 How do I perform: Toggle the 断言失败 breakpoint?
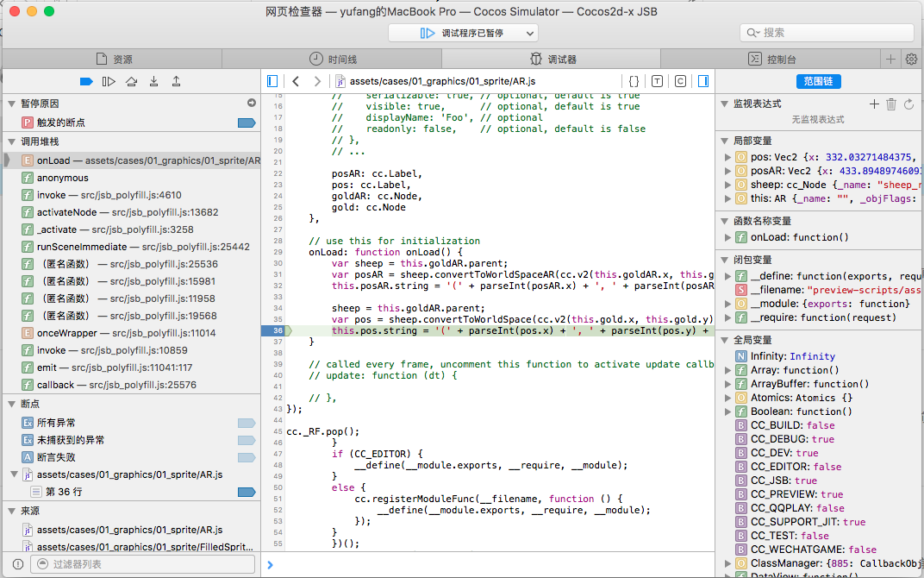pyautogui.click(x=247, y=457)
